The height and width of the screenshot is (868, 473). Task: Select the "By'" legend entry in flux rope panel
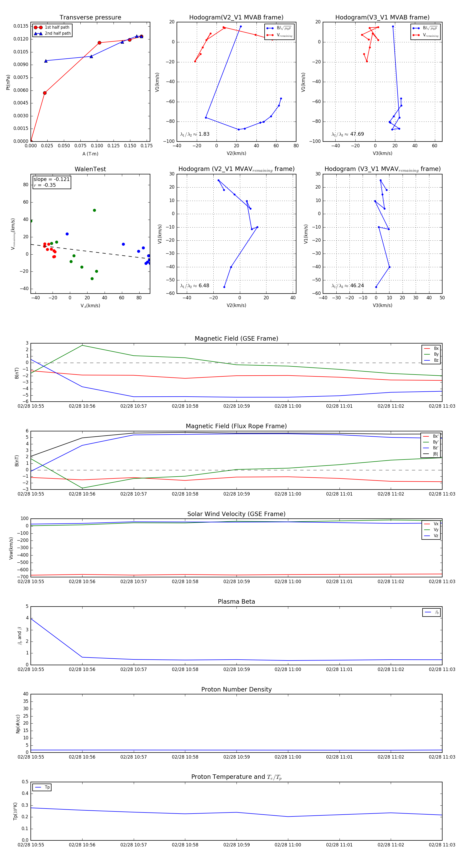click(431, 442)
